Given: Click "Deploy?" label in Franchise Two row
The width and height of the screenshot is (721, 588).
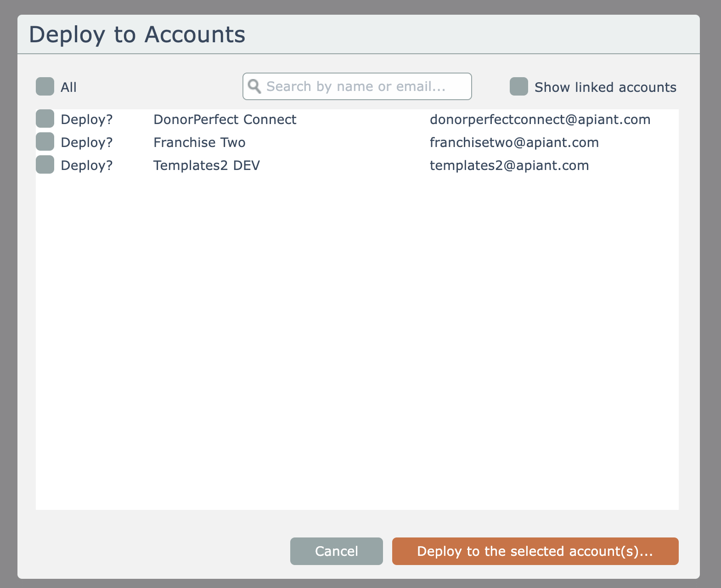Looking at the screenshot, I should 86,142.
